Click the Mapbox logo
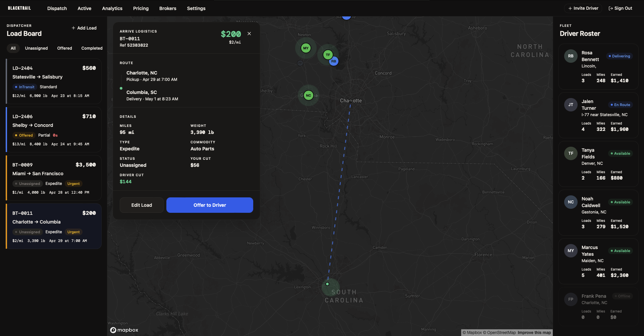644x336 pixels. coord(124,330)
